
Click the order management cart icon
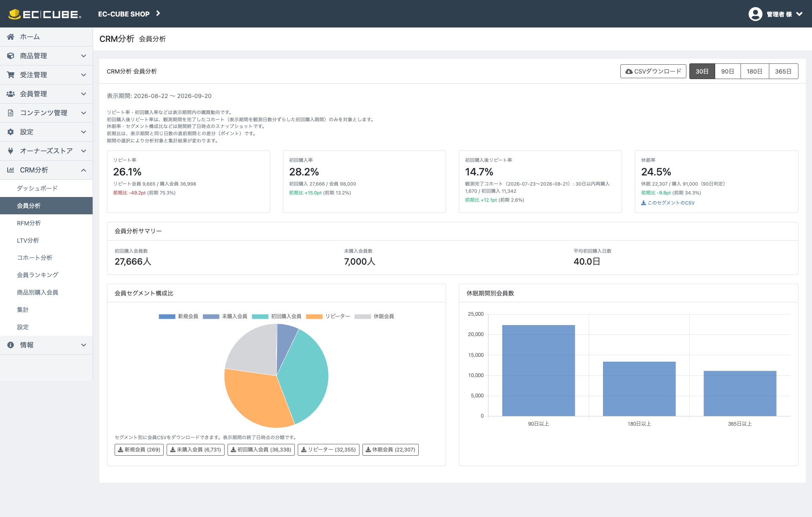tap(11, 75)
